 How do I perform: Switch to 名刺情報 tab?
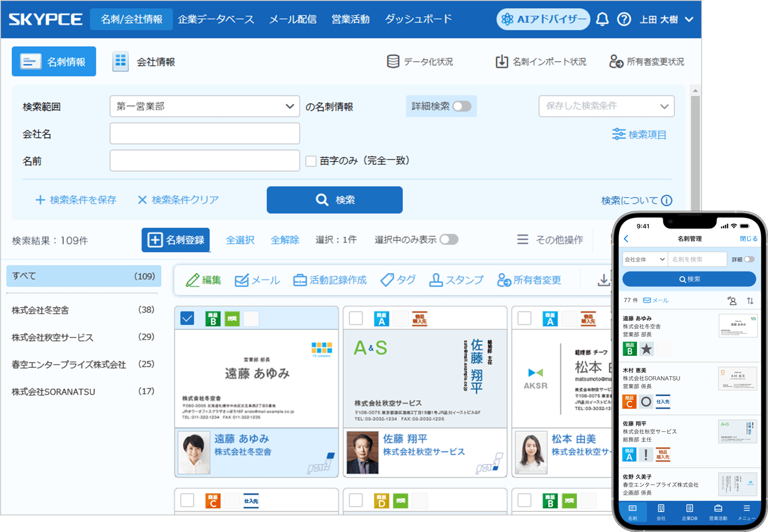[54, 61]
